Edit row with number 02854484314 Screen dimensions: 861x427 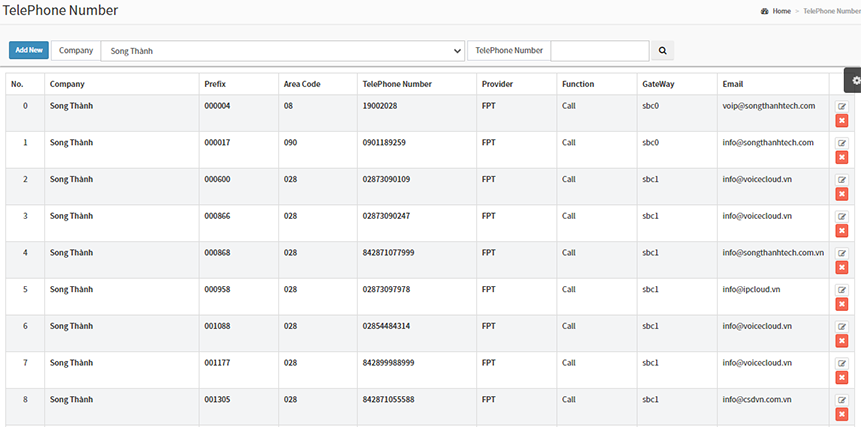tap(841, 327)
